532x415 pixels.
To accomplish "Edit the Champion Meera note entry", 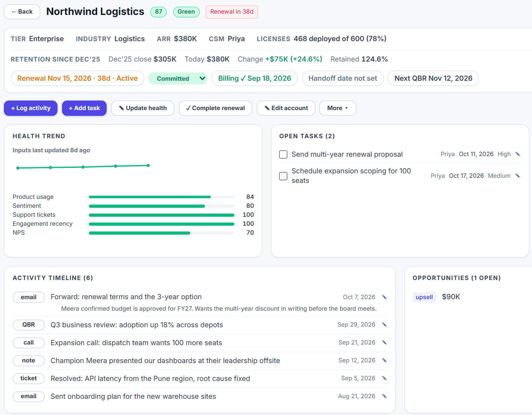I will [384, 360].
